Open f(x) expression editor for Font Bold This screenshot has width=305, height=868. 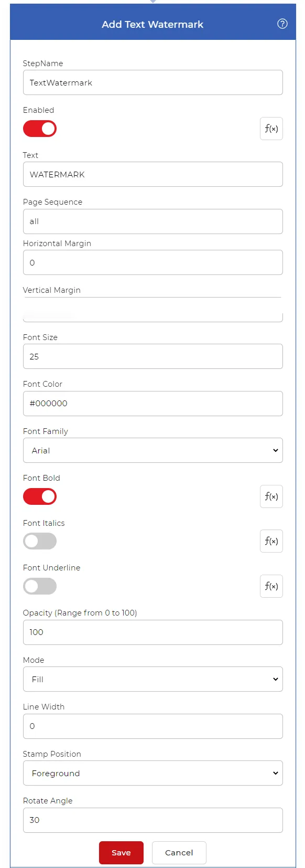pos(271,496)
